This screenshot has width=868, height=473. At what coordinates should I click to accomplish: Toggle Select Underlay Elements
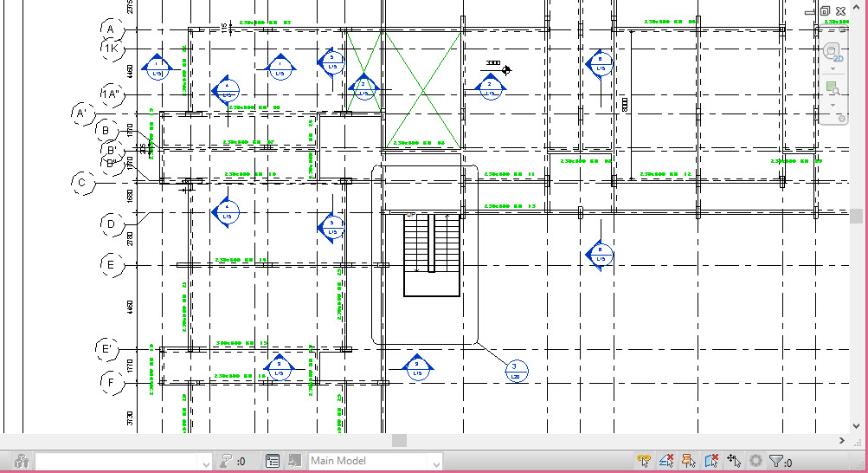(666, 461)
